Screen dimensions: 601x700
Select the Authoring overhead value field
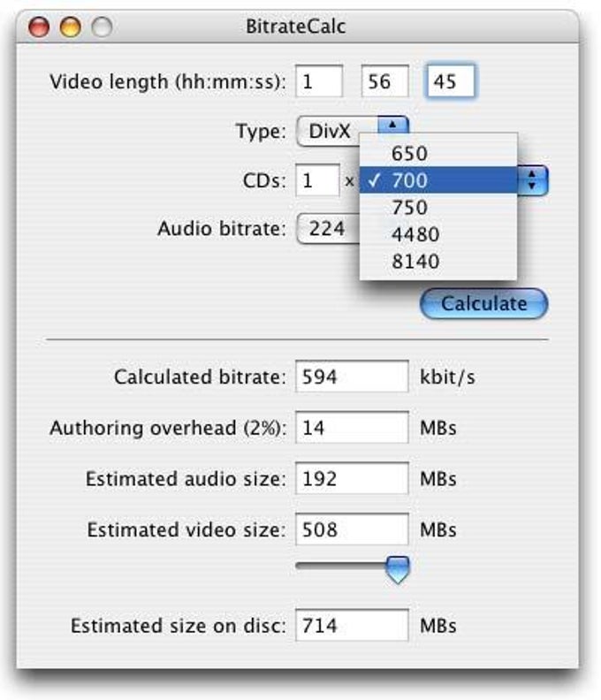pos(352,429)
